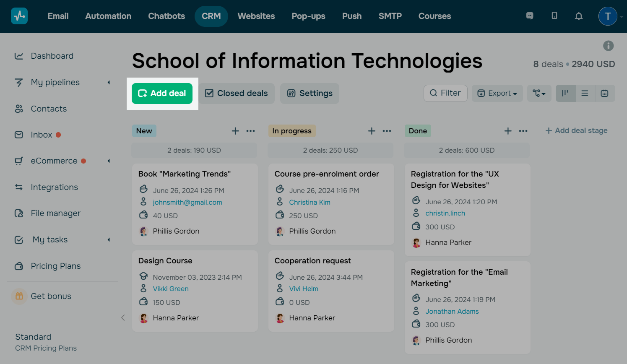Image resolution: width=627 pixels, height=364 pixels.
Task: Expand the eCommerce sidebar section
Action: [x=109, y=161]
